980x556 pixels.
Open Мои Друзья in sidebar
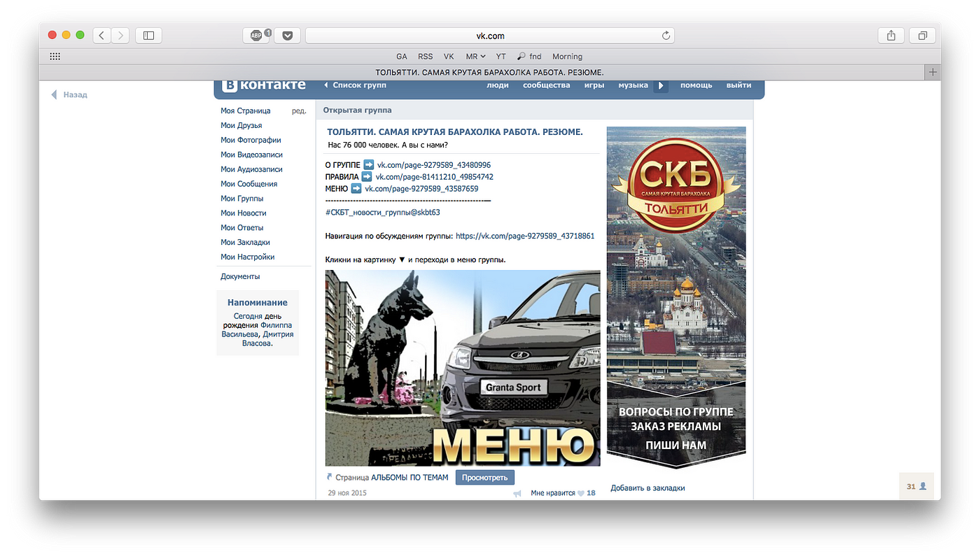click(x=241, y=125)
